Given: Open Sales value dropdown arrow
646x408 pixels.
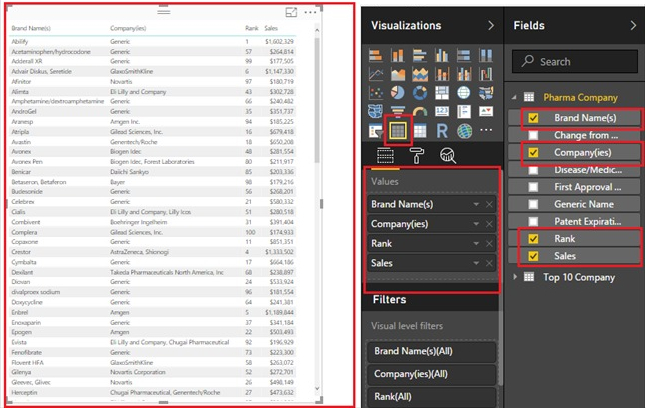Looking at the screenshot, I should point(476,263).
